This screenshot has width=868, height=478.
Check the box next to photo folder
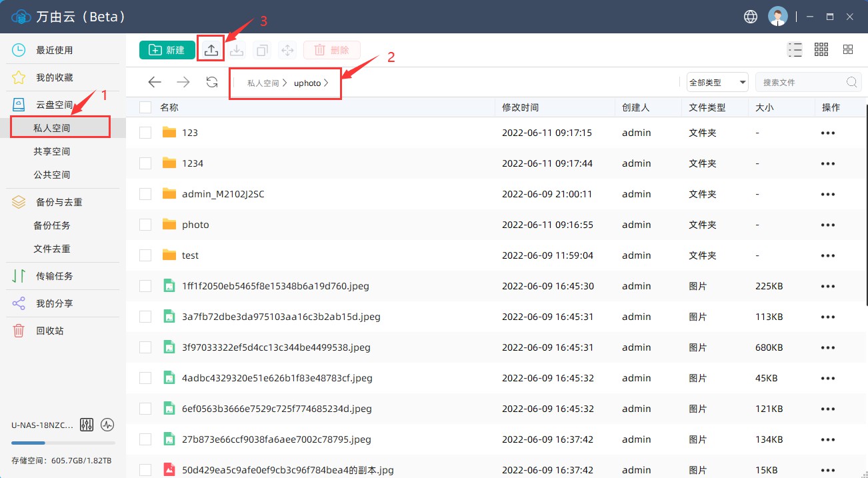point(145,225)
